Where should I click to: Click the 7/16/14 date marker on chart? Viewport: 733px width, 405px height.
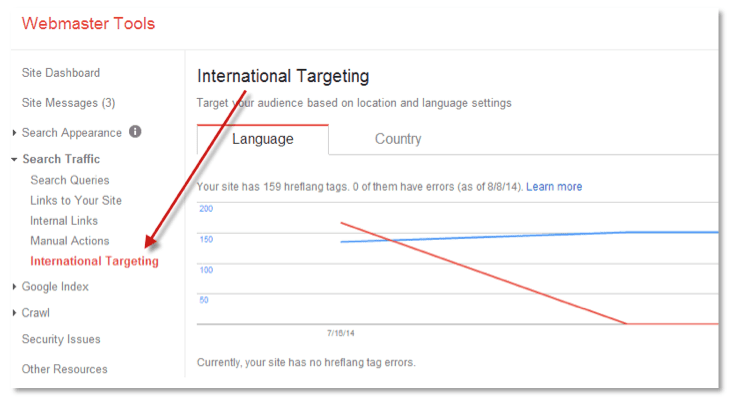pos(341,332)
